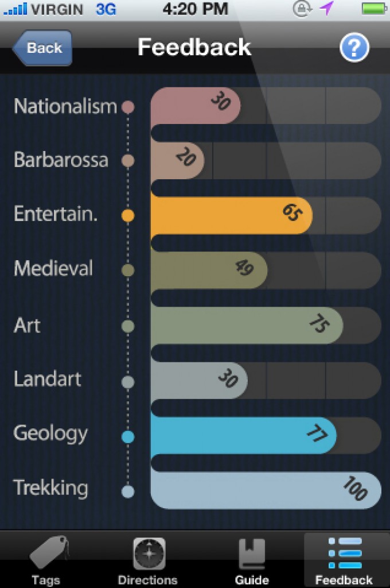Image resolution: width=390 pixels, height=588 pixels.
Task: Open the Guide book icon
Action: tap(252, 554)
